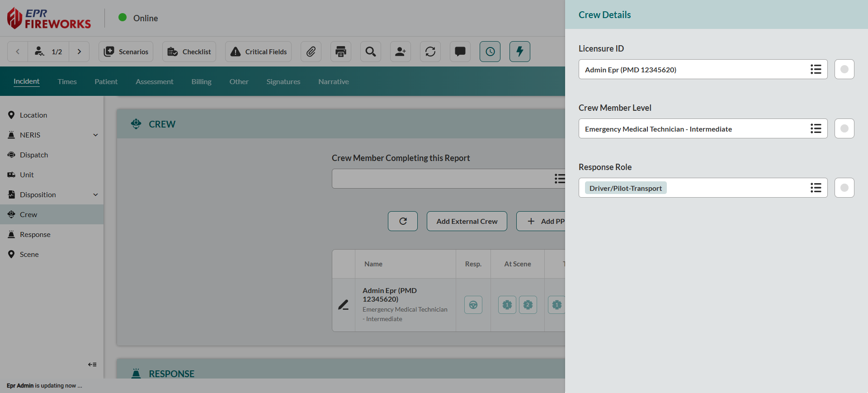Toggle the lightning bolt quick icon
Viewport: 868px width, 393px height.
click(520, 52)
